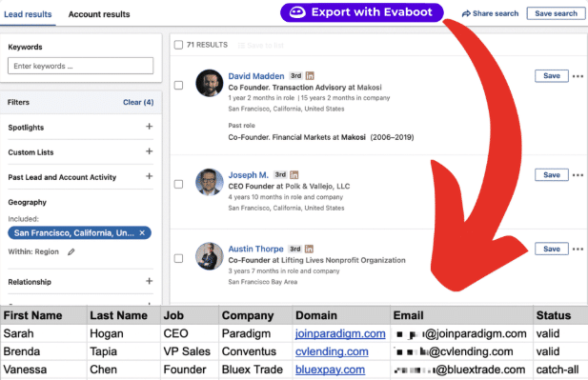Open more options for Austin Thorpe
The width and height of the screenshot is (588, 380).
578,249
